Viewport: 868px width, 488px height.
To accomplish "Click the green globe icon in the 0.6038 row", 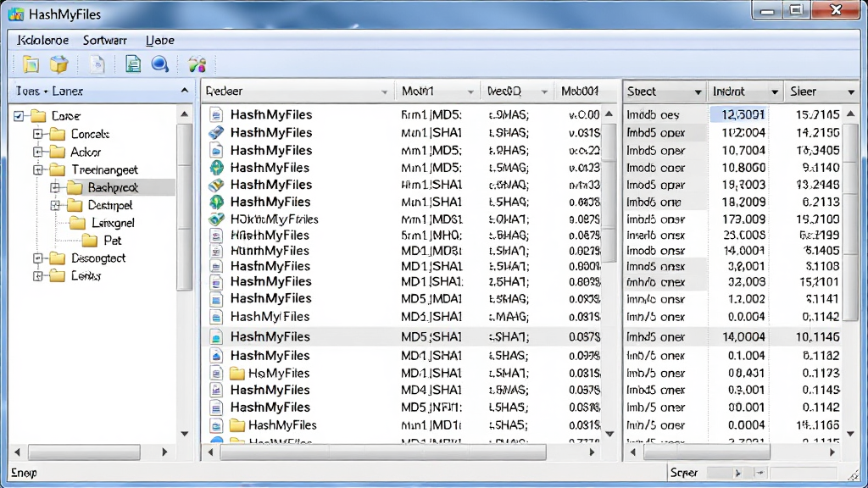I will tap(216, 202).
